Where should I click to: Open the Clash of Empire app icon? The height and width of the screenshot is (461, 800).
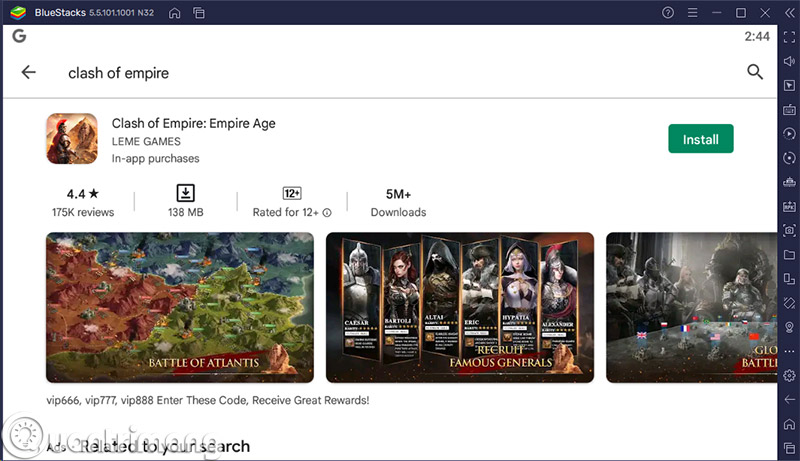pyautogui.click(x=72, y=139)
